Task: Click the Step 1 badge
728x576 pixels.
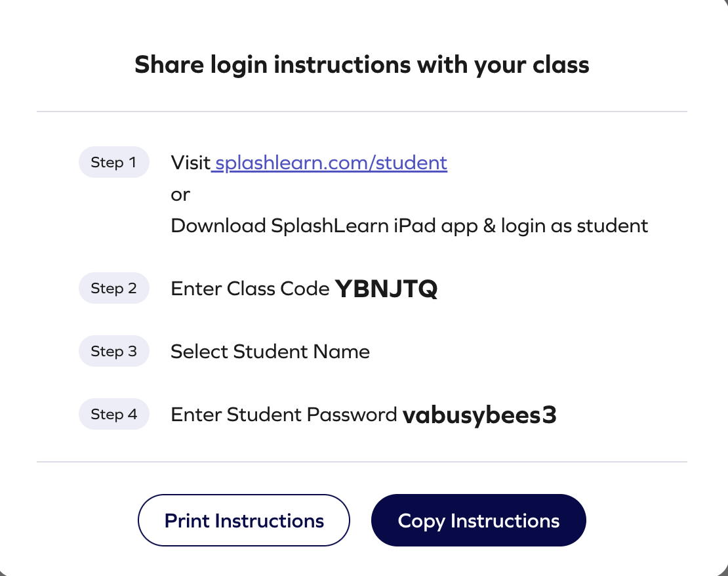Action: tap(113, 163)
